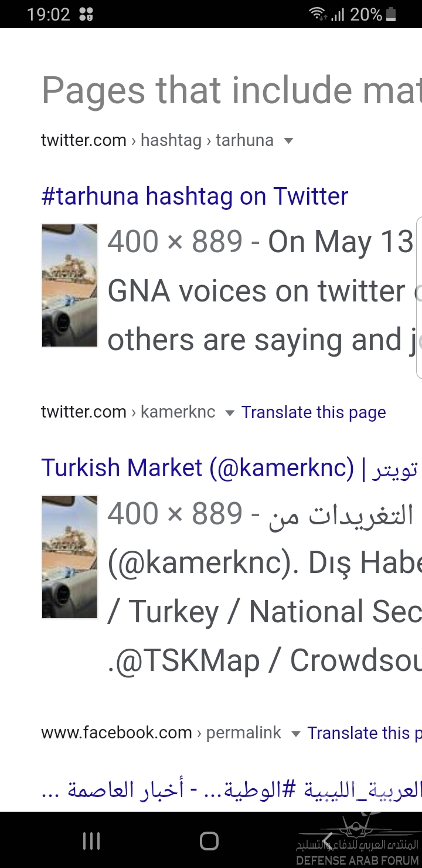This screenshot has width=422, height=868.
Task: Tap the battery icon in status bar
Action: point(391,14)
